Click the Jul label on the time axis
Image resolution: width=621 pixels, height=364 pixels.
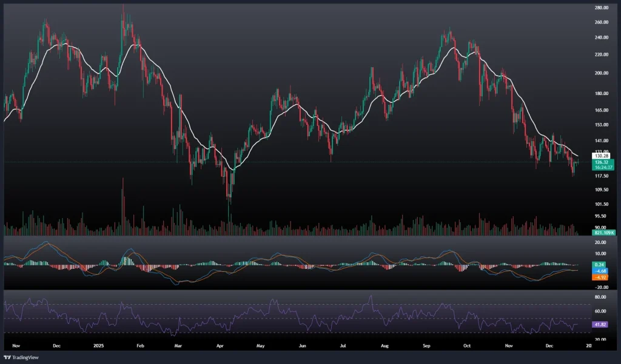(342, 346)
